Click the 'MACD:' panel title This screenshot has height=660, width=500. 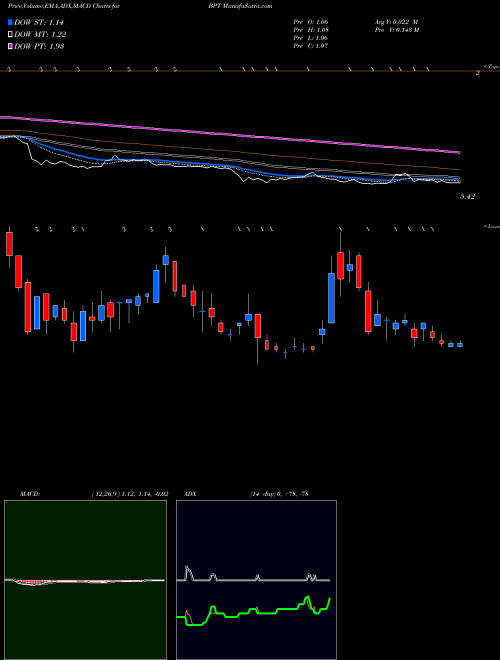(x=29, y=494)
